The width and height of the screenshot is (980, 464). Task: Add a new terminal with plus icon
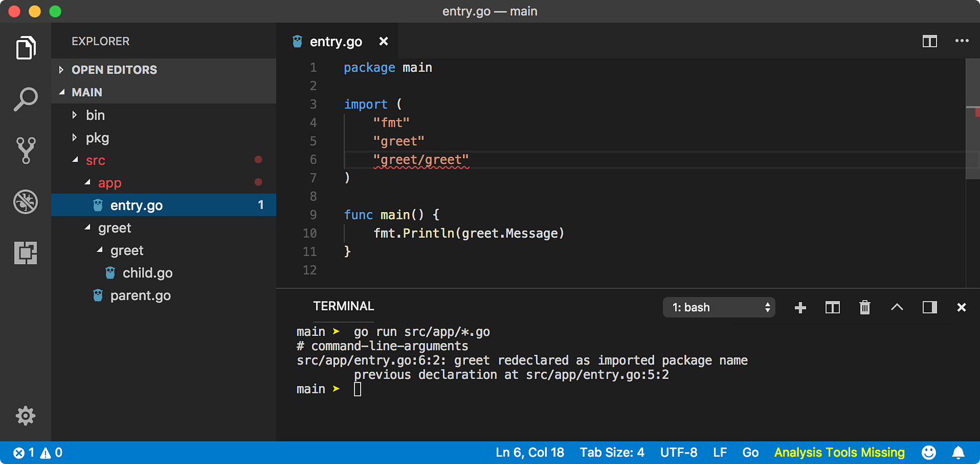tap(800, 308)
